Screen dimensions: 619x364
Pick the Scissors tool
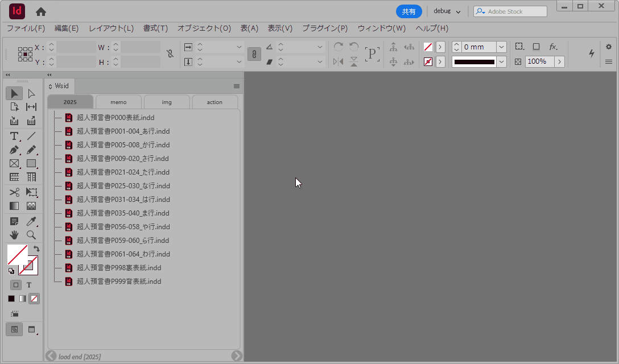[x=14, y=192]
